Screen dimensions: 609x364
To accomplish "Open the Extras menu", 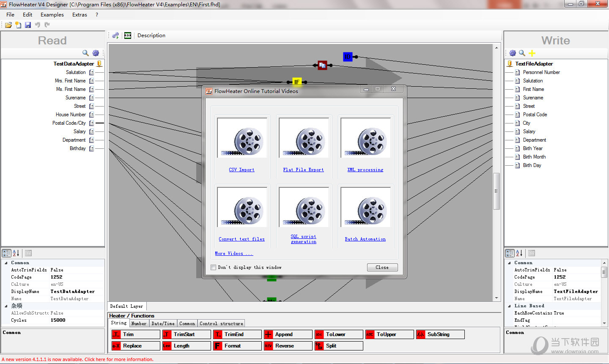I will click(80, 14).
